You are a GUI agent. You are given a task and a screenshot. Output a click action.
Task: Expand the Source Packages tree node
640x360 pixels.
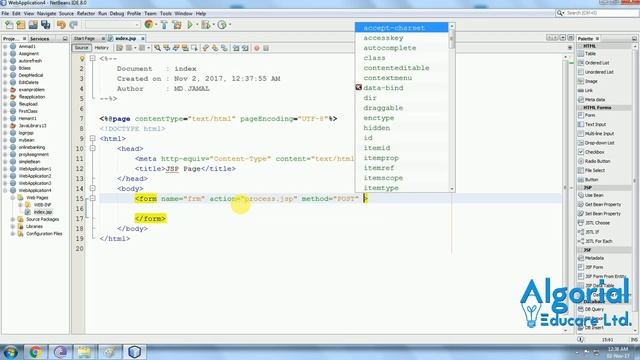[13, 219]
